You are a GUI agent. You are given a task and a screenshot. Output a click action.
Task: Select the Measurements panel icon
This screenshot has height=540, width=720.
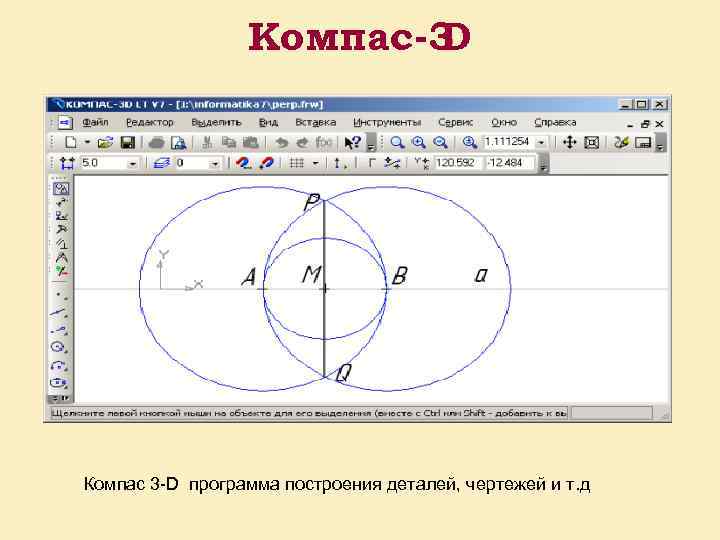point(61,257)
